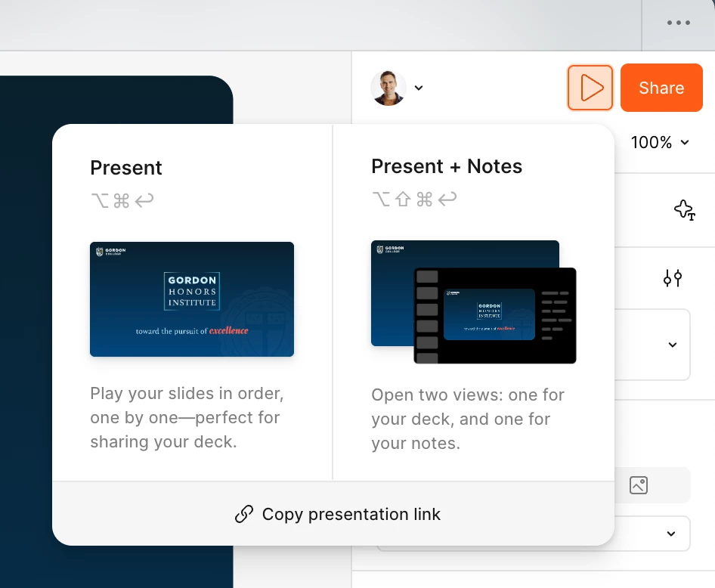Open the three-dot more options menu
715x588 pixels.
point(678,23)
